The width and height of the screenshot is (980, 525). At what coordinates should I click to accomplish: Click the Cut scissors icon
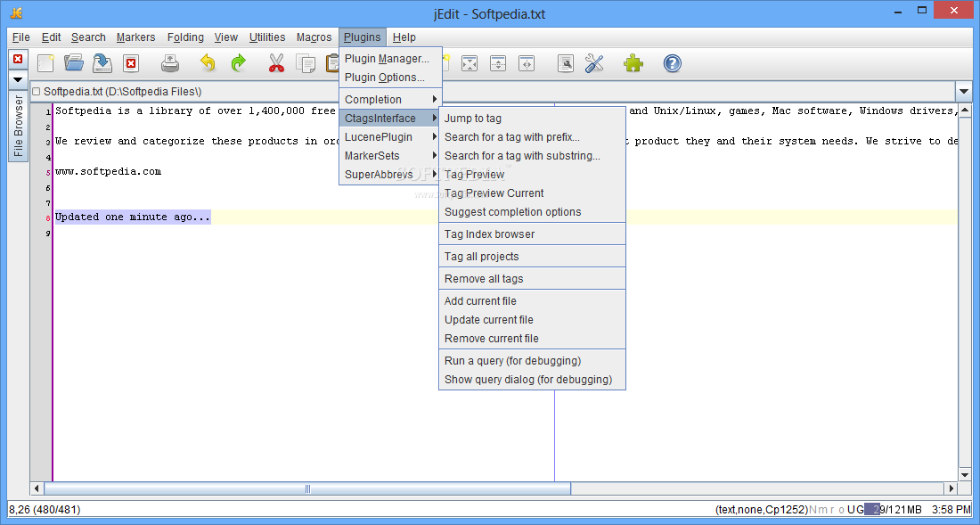coord(276,63)
